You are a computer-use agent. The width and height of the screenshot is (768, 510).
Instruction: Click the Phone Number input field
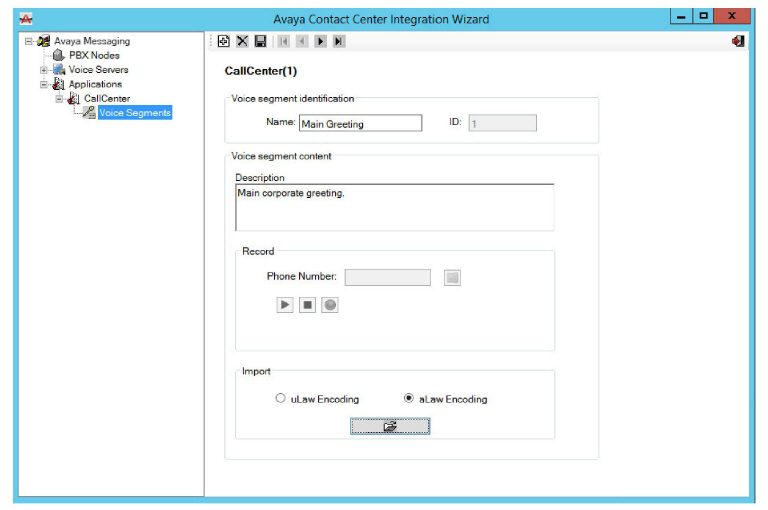pyautogui.click(x=387, y=277)
